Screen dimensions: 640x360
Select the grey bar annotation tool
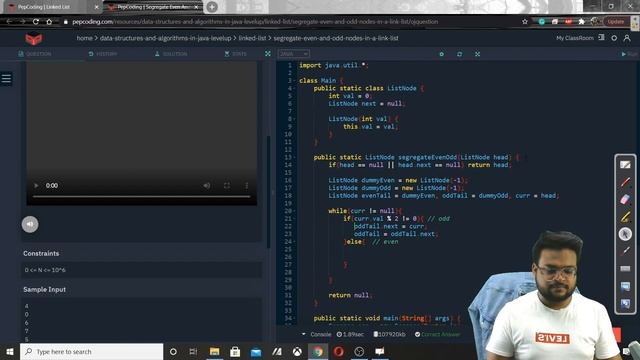click(x=625, y=269)
